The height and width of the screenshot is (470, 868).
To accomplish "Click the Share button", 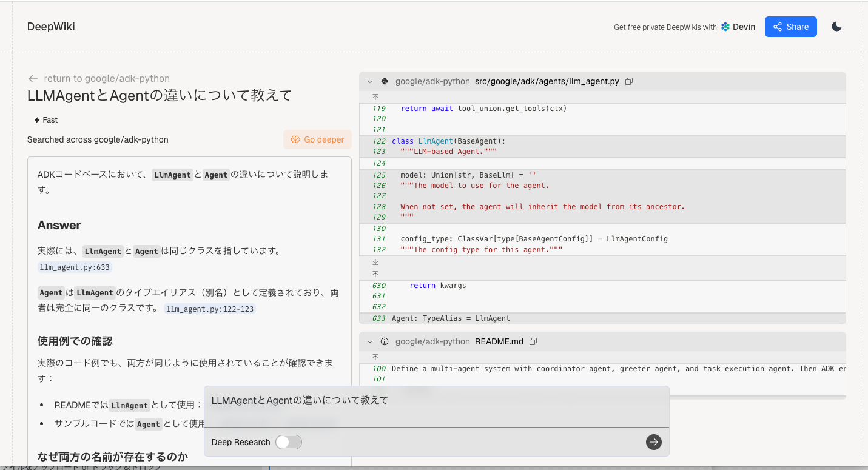I will coord(790,27).
